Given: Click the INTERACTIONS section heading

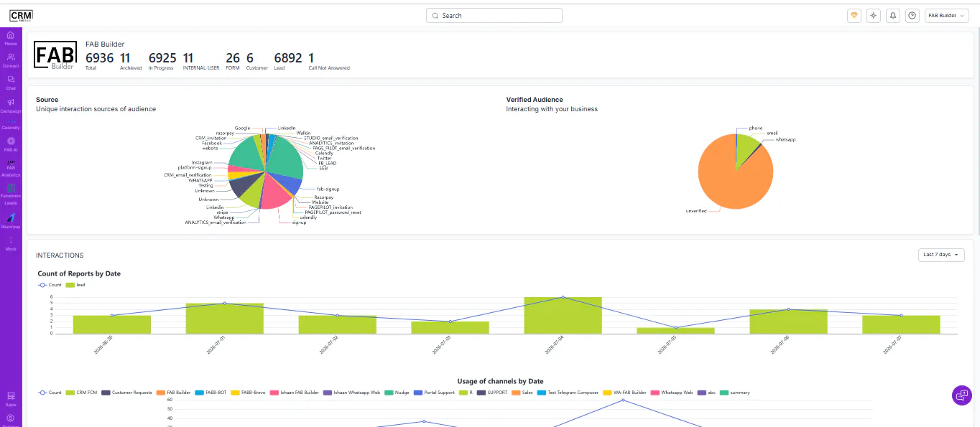Looking at the screenshot, I should point(60,255).
